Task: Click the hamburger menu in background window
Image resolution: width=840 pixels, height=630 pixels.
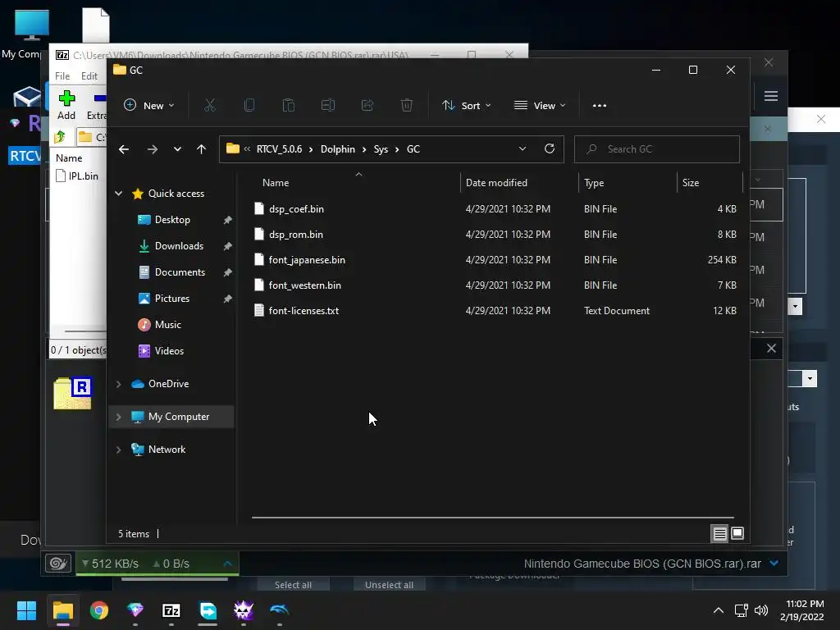Action: point(771,96)
